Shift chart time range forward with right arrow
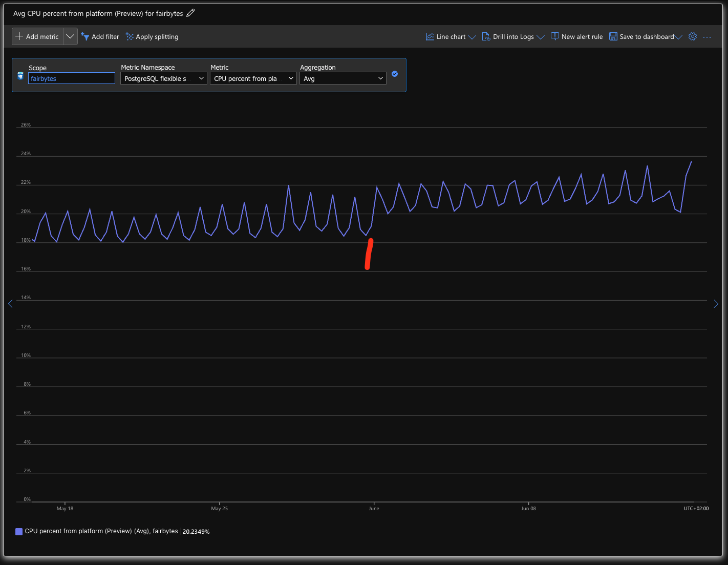 tap(716, 304)
